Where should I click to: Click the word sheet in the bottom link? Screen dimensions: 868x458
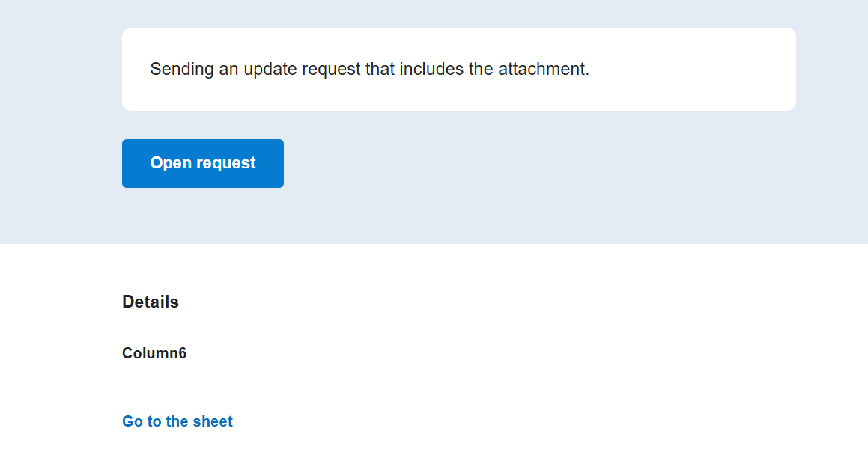click(213, 421)
